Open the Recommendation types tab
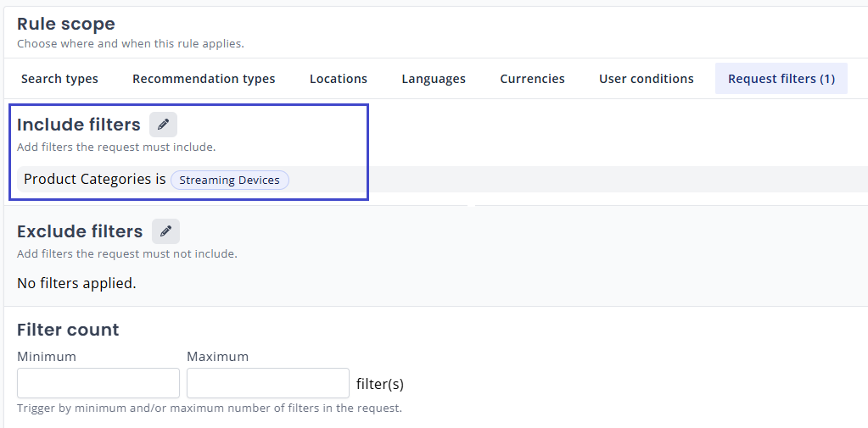The width and height of the screenshot is (868, 428). tap(204, 79)
